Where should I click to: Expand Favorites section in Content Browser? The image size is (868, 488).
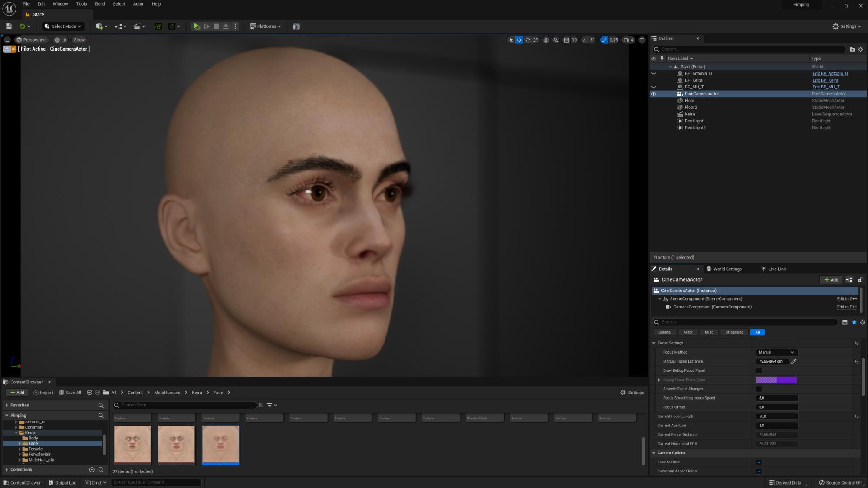(x=7, y=405)
